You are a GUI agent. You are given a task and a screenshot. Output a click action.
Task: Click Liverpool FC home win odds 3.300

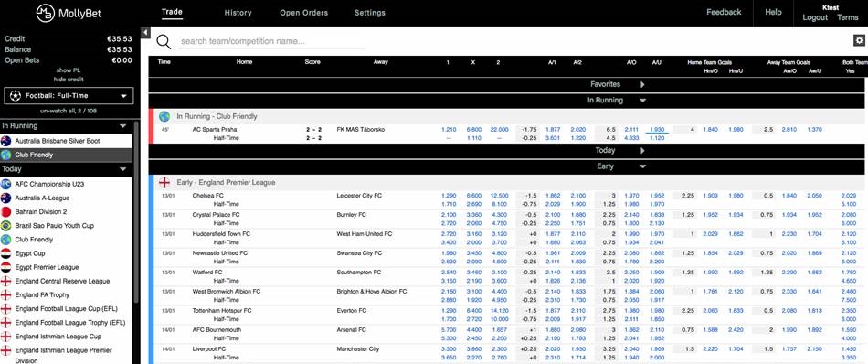pos(448,349)
